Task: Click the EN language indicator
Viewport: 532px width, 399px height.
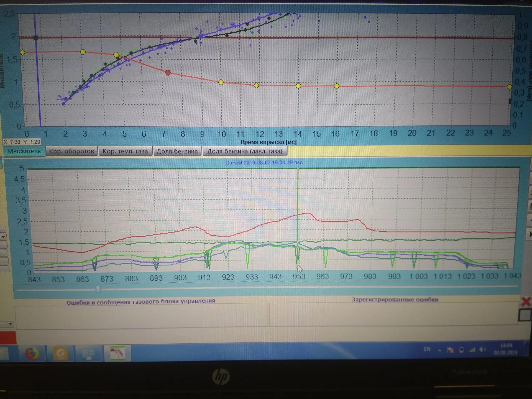Action: click(427, 349)
